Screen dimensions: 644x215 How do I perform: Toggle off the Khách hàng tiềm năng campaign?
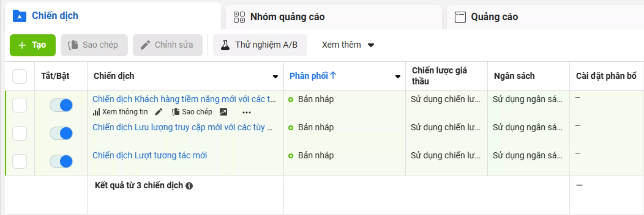tap(61, 105)
